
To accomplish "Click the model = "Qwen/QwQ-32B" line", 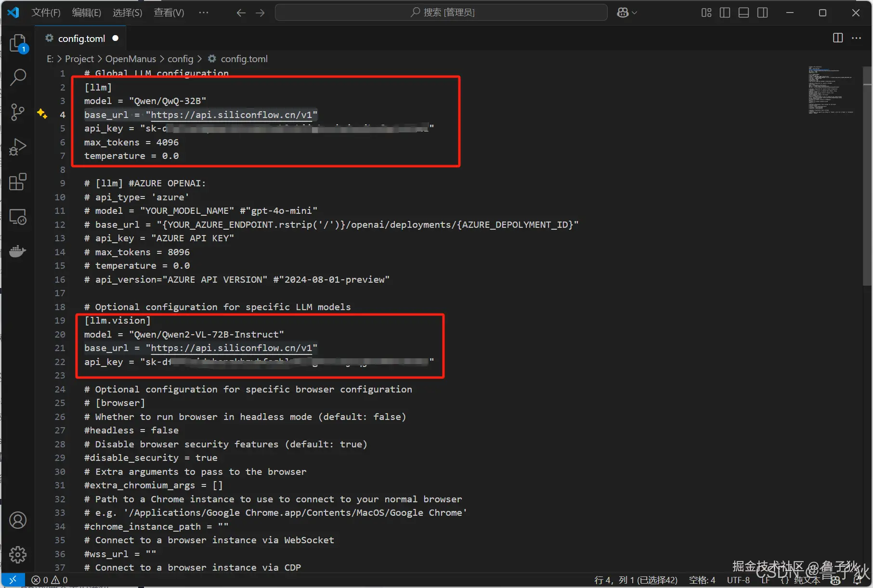I will (145, 101).
